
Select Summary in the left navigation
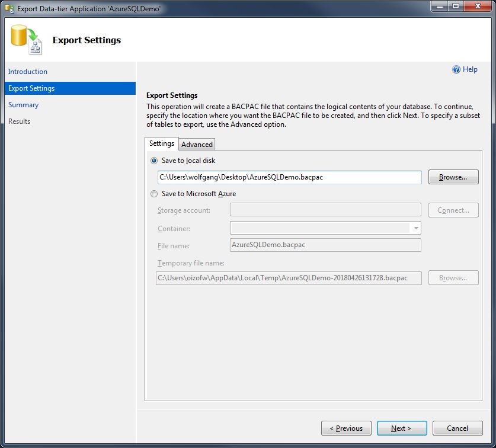point(24,104)
